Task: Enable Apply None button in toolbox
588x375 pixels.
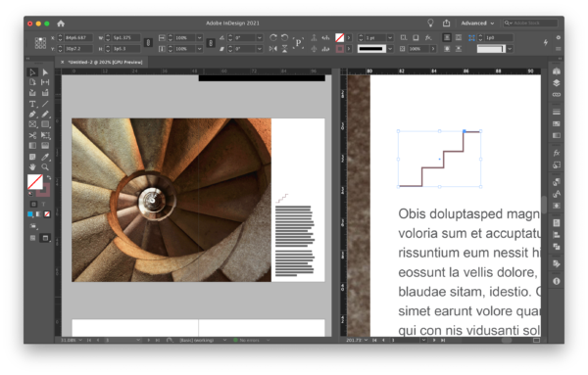Action: pos(47,214)
